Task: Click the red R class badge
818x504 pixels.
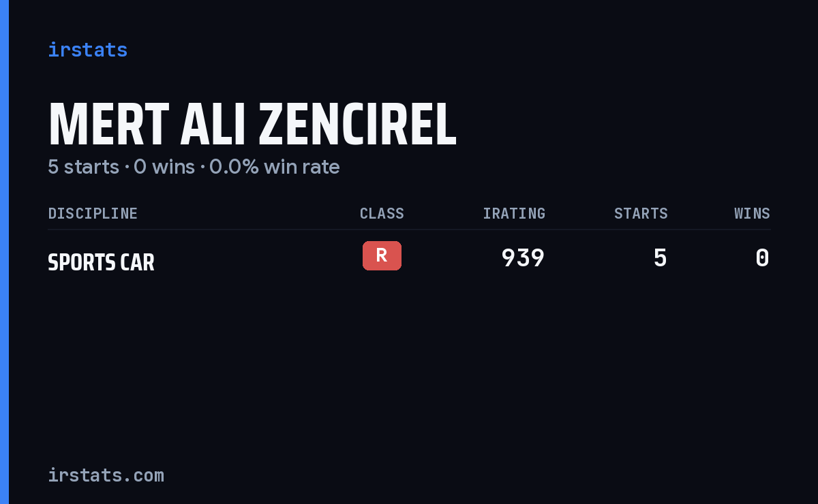Action: click(382, 255)
